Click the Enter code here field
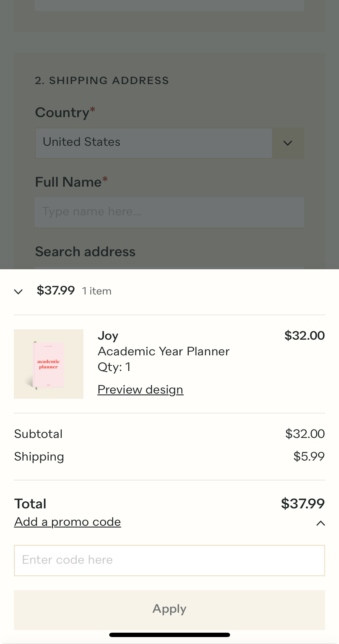Screen dimensions: 339x644 tap(169, 560)
